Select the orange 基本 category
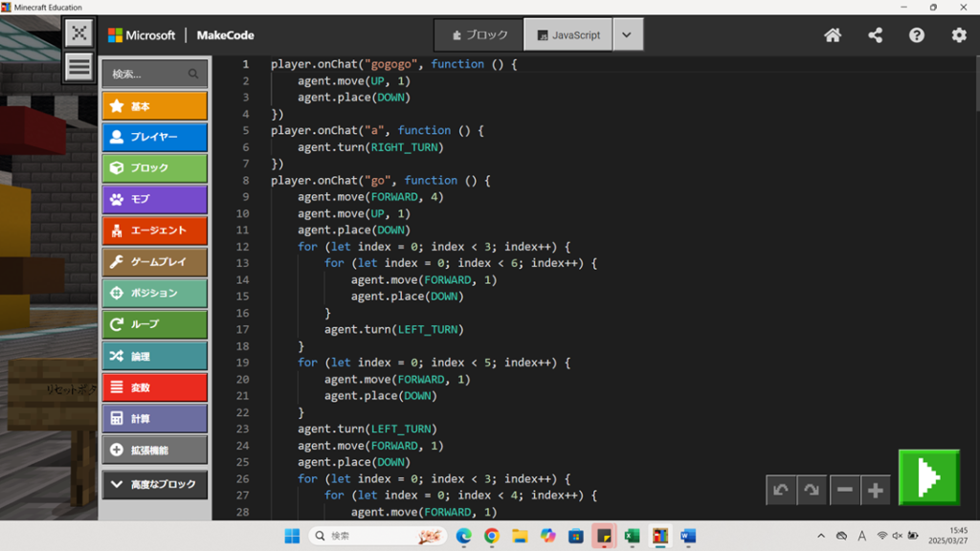 pyautogui.click(x=154, y=106)
